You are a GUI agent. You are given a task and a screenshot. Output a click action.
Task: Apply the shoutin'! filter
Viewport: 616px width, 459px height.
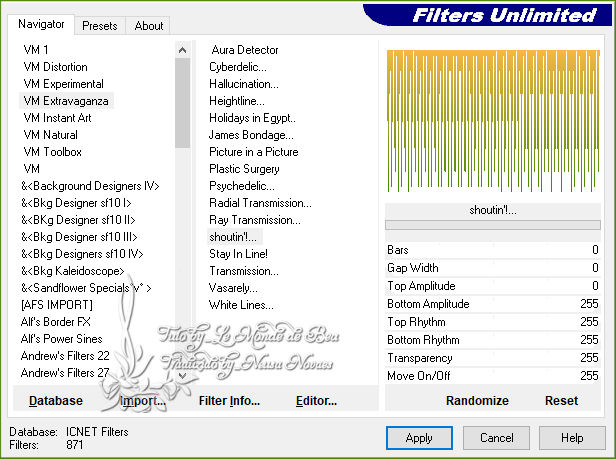(419, 438)
